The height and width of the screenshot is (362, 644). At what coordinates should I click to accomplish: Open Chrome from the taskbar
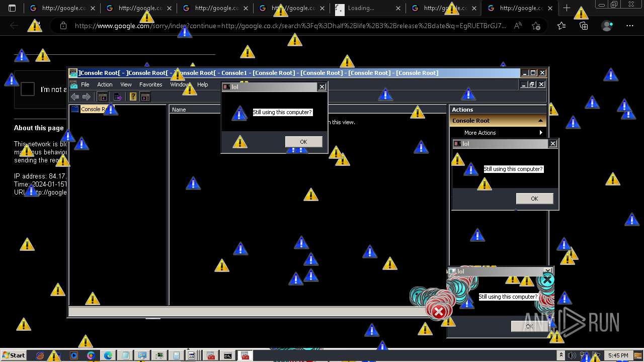pyautogui.click(x=91, y=355)
